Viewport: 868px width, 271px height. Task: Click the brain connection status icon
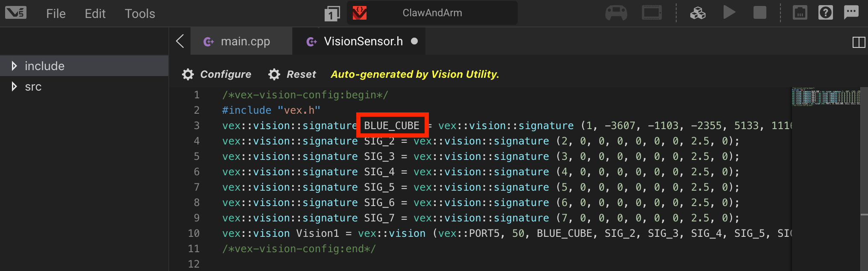[x=800, y=13]
